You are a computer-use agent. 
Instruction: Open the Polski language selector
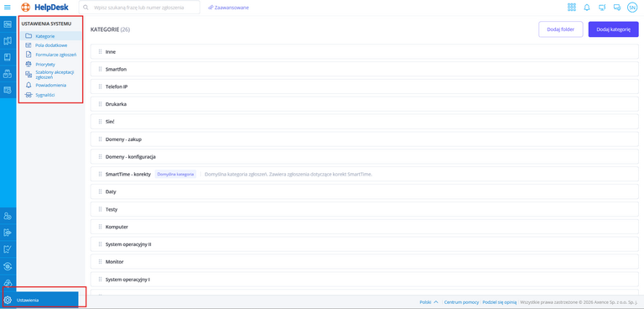pos(428,301)
